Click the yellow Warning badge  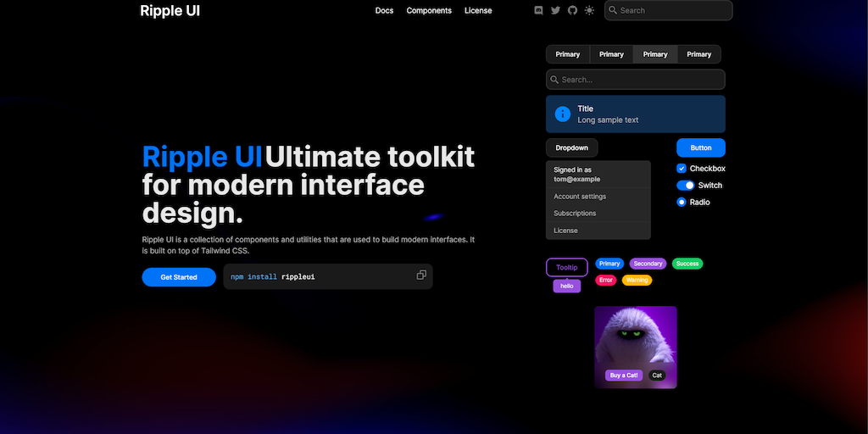637,280
